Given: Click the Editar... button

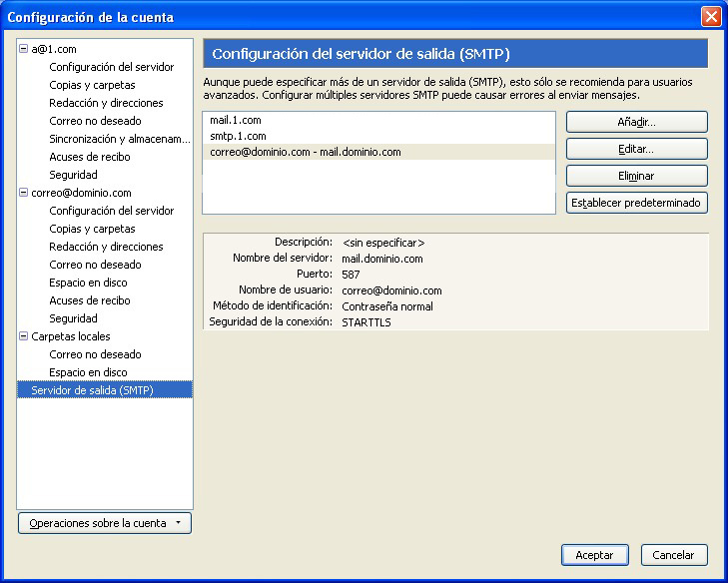Looking at the screenshot, I should (x=636, y=149).
